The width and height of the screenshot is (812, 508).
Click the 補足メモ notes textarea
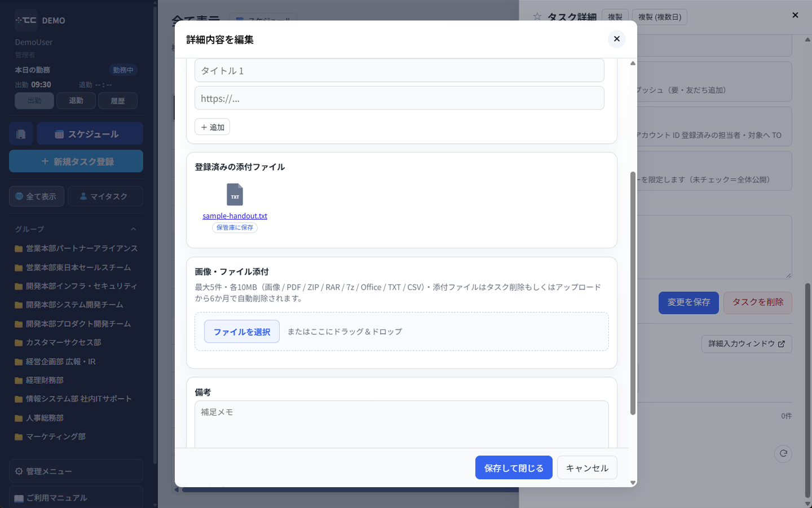[401, 424]
